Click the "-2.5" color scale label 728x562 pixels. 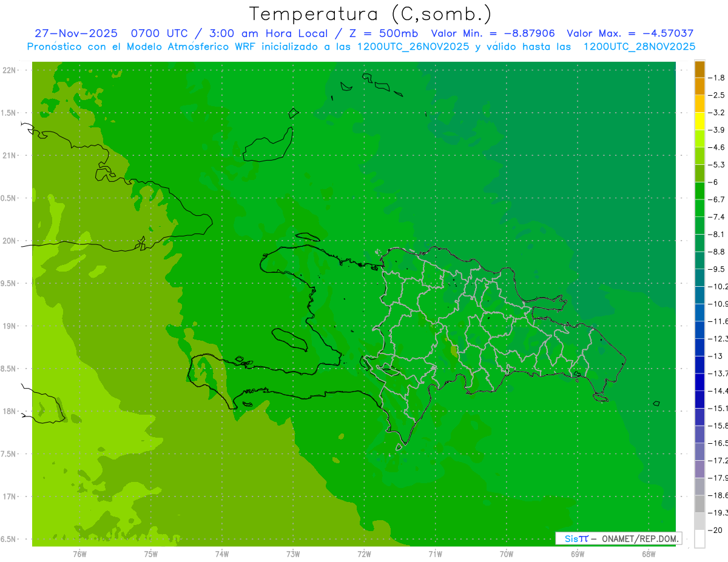716,95
